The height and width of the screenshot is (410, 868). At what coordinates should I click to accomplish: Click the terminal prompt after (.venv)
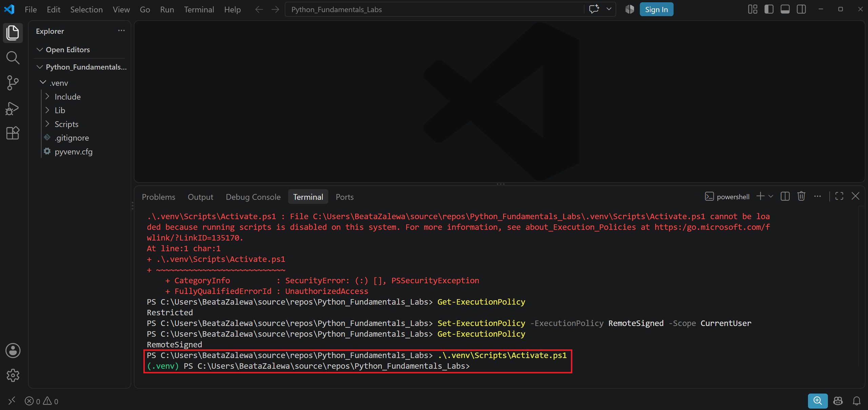[x=327, y=366]
